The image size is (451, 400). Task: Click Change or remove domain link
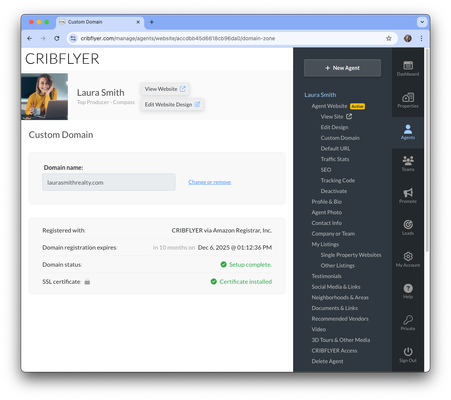click(x=209, y=182)
